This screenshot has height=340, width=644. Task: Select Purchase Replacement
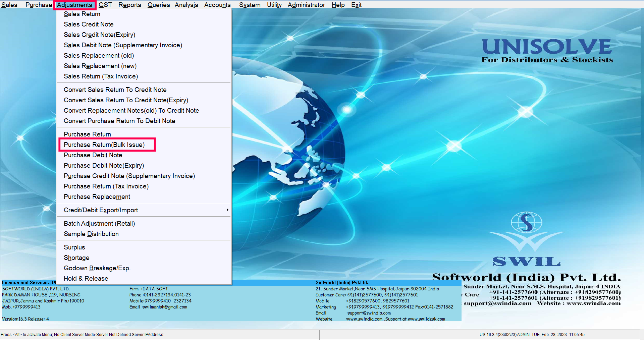coord(144,197)
